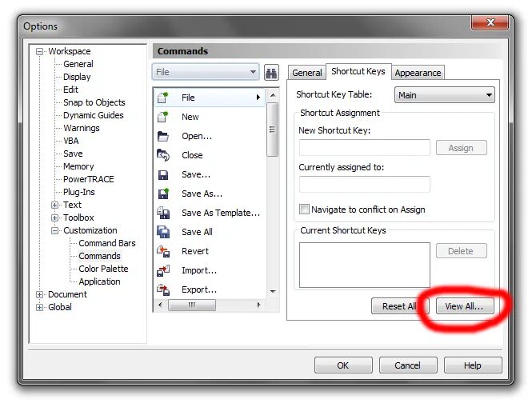This screenshot has width=532, height=407.
Task: Click the Close command icon
Action: click(163, 155)
